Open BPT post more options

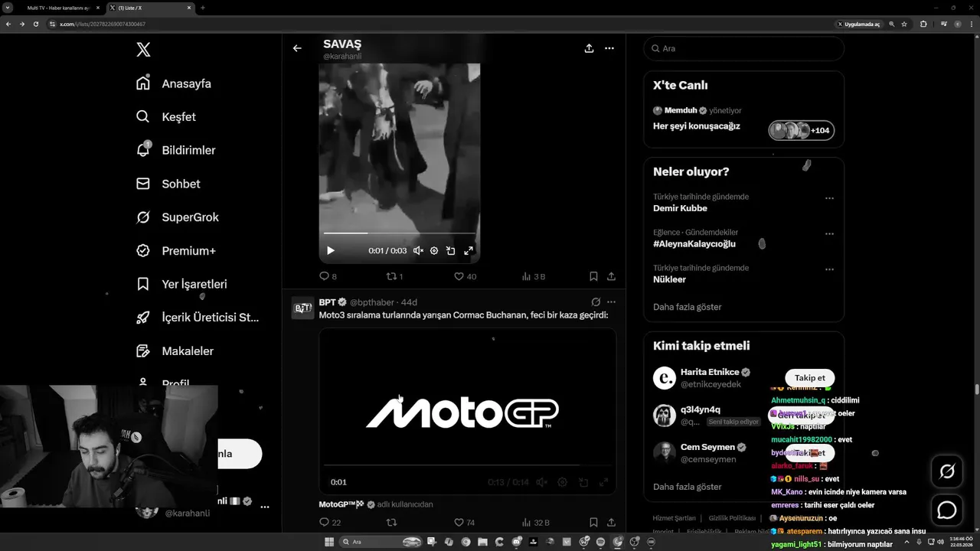(611, 302)
